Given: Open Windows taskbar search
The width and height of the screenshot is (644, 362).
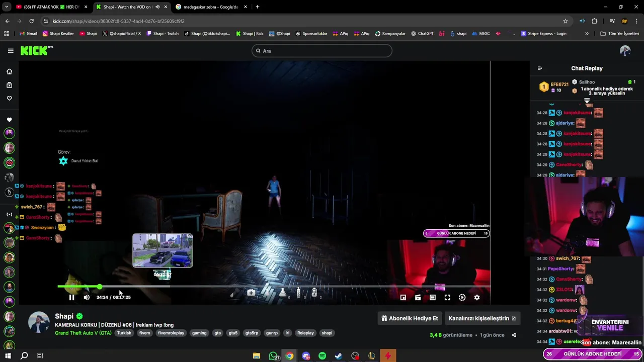Looking at the screenshot, I should pyautogui.click(x=24, y=356).
